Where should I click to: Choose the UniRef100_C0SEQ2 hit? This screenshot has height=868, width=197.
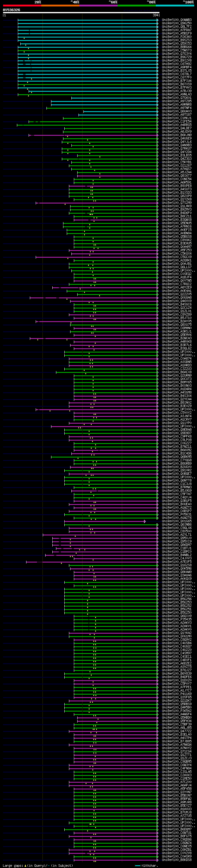click(x=177, y=274)
